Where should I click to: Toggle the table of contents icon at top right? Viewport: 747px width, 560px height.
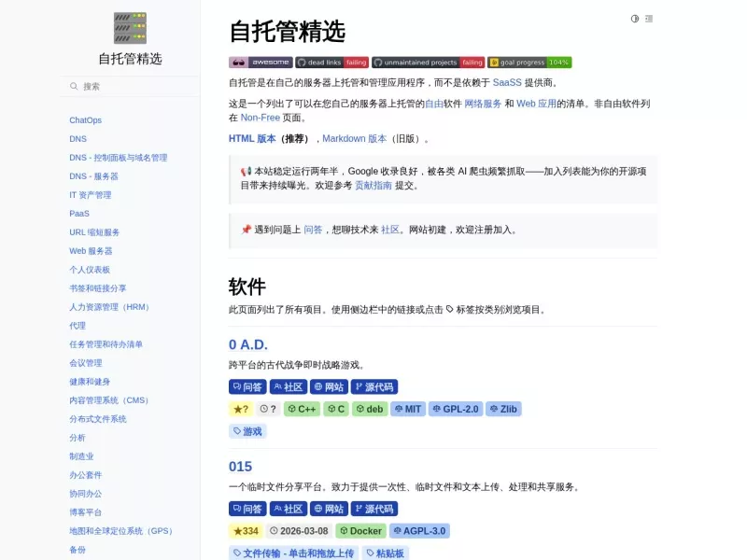tap(649, 19)
